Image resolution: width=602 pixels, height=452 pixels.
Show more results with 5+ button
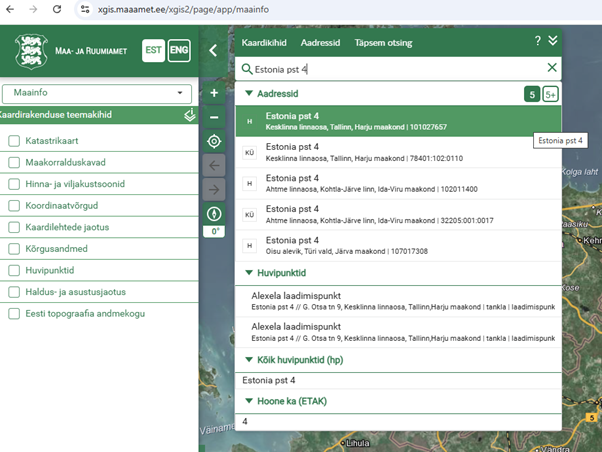pyautogui.click(x=550, y=94)
